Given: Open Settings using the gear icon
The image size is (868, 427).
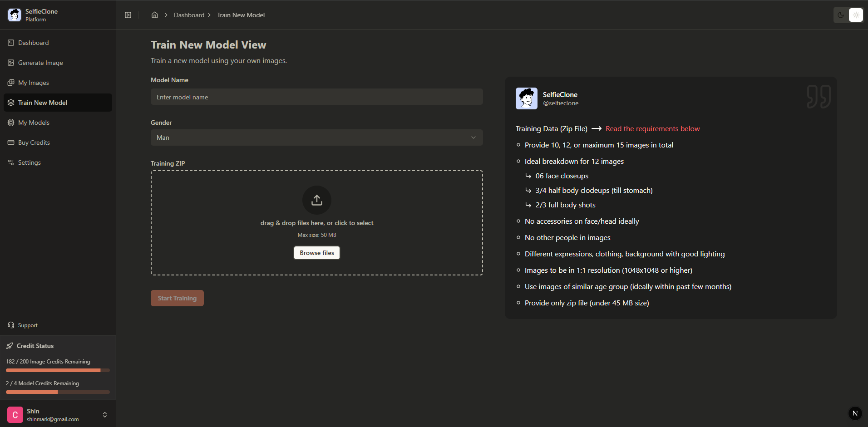Looking at the screenshot, I should (x=10, y=162).
